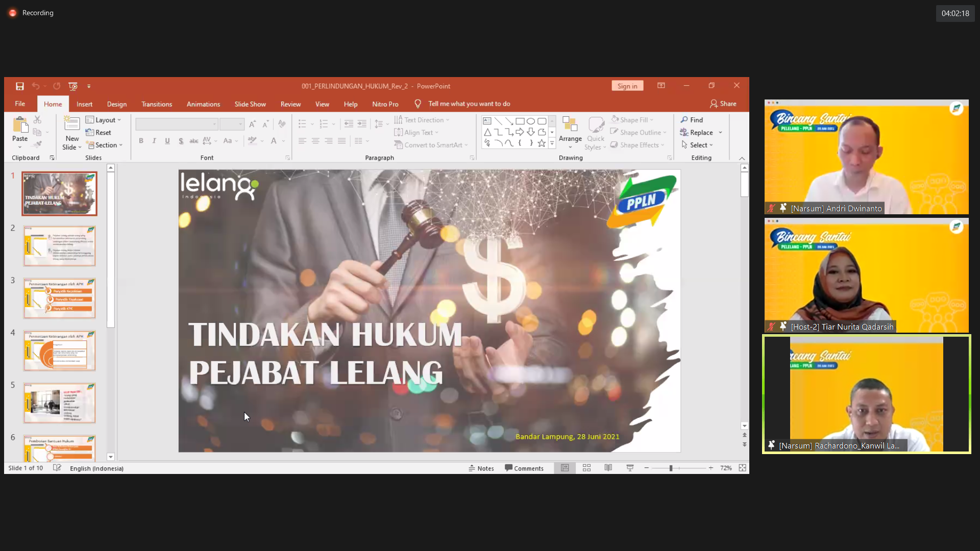
Task: Click the Save icon in quick access toolbar
Action: pos(19,86)
